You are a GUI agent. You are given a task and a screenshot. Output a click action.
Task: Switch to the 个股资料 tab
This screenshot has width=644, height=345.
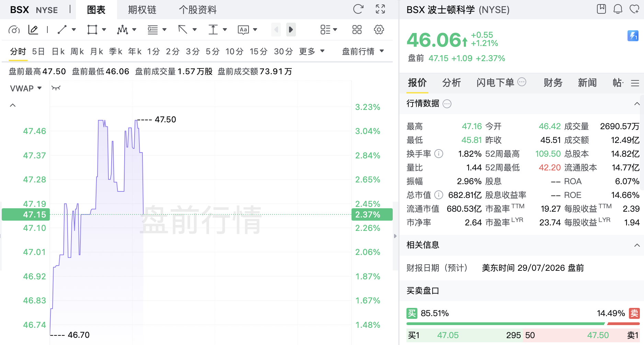[198, 10]
